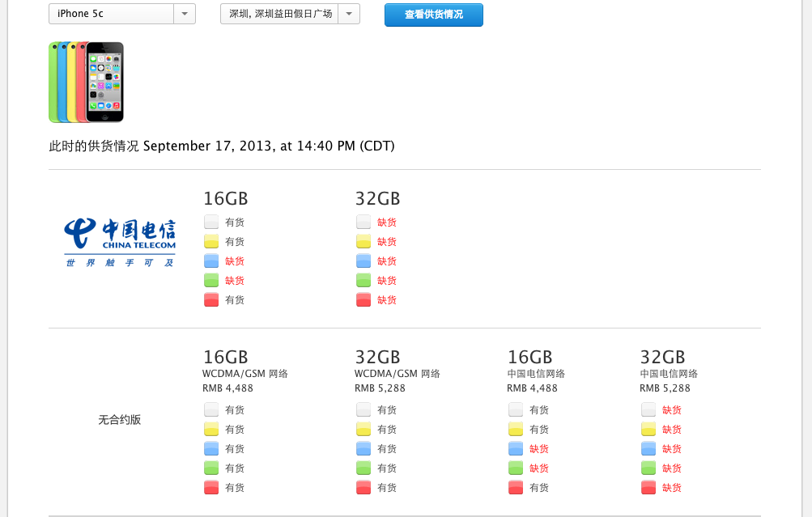Select green swatch under 32GB WCDMA/GSM RMB 5,288
This screenshot has height=517, width=812.
coord(363,468)
